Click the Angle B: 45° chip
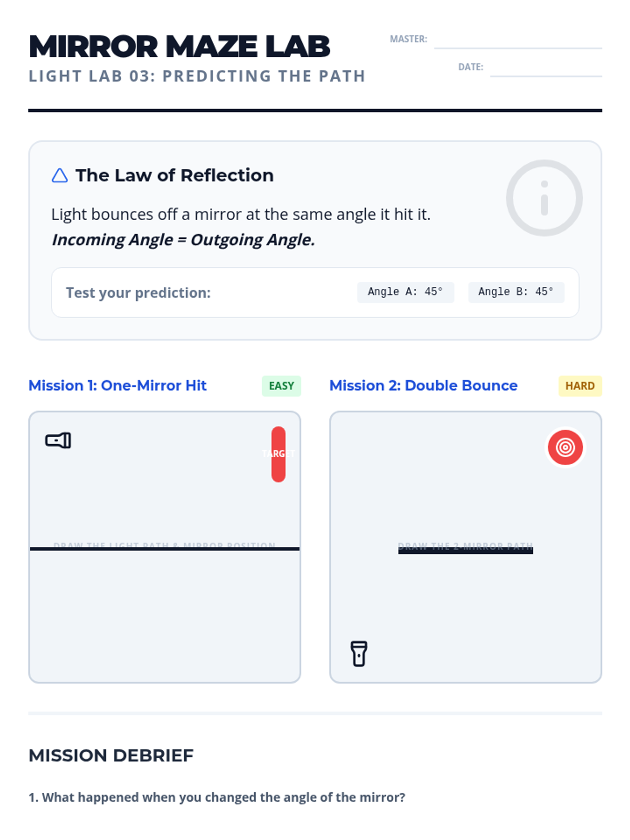 coord(516,292)
